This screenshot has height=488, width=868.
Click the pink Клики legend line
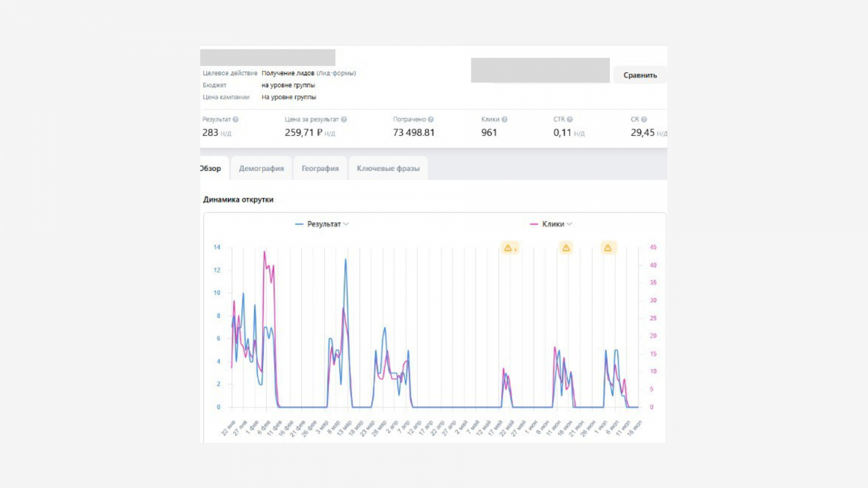(534, 224)
